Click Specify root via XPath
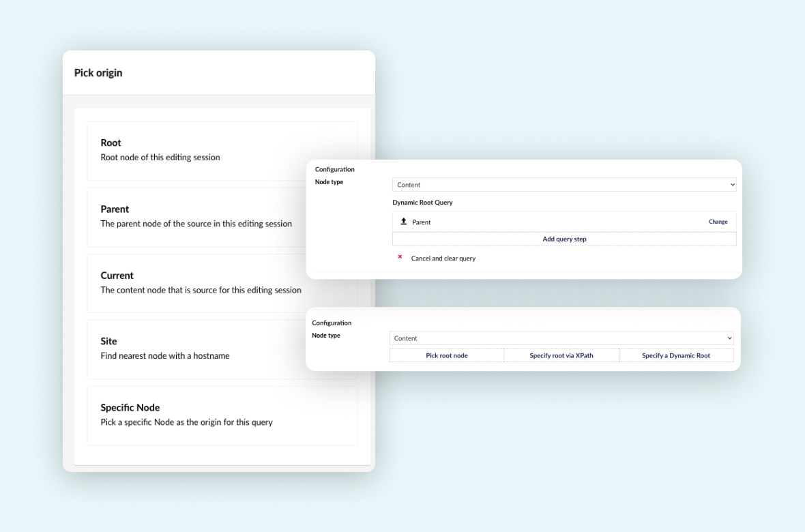805x532 pixels. (561, 355)
